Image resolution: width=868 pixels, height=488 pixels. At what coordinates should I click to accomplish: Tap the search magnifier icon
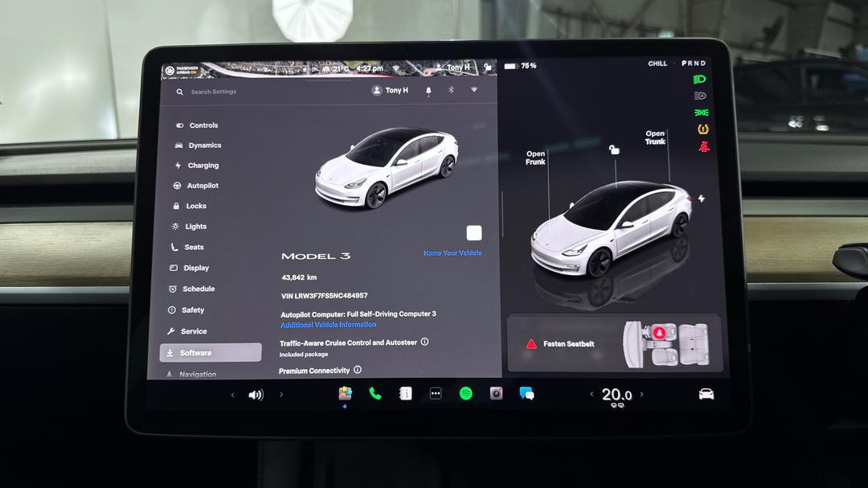[180, 92]
